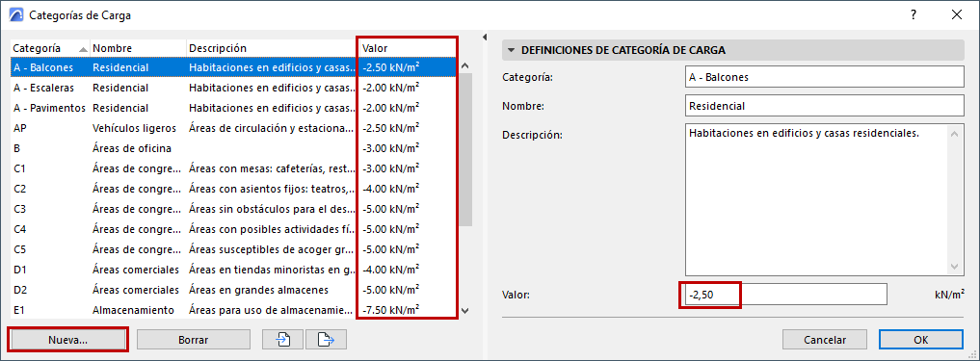The height and width of the screenshot is (361, 980).
Task: Sort list by Categoría column header
Action: click(x=50, y=48)
